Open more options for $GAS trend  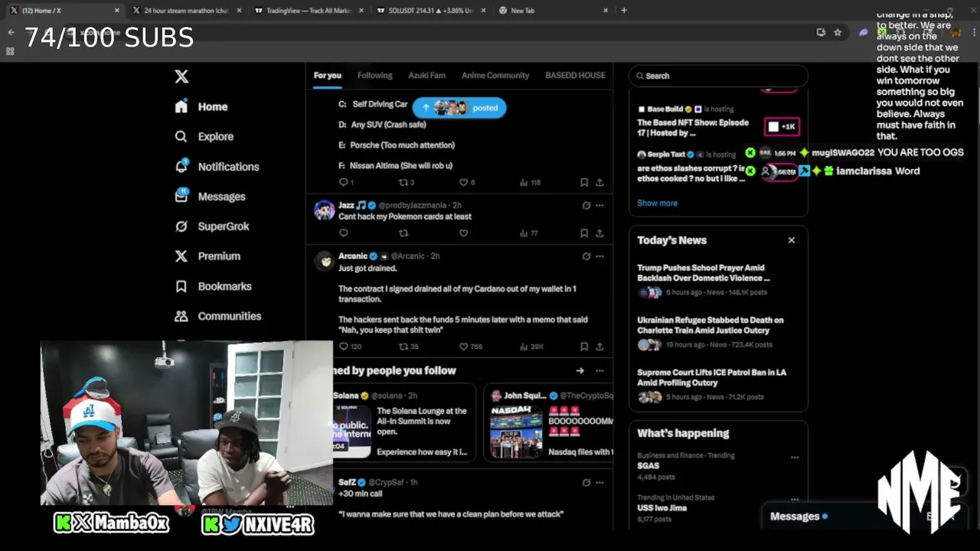click(x=795, y=458)
